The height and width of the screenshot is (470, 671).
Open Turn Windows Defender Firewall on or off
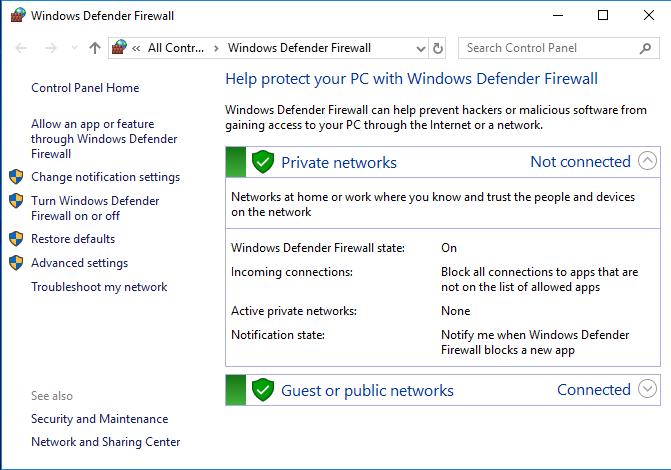(94, 208)
